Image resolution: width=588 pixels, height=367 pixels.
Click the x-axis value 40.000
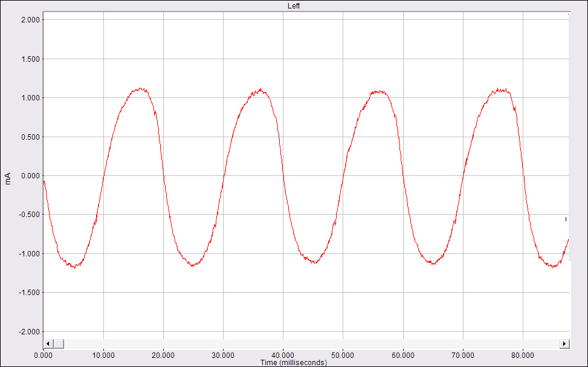pos(283,356)
